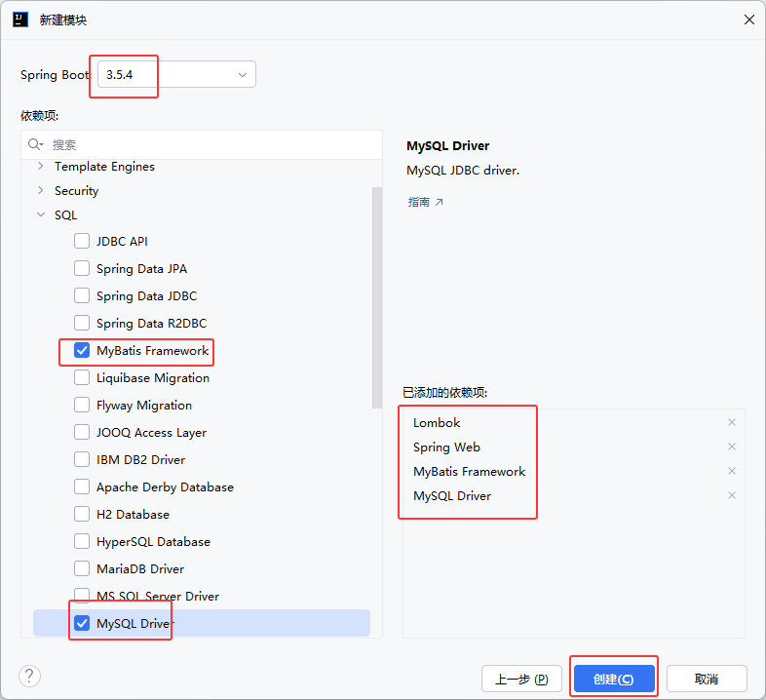Check the H2 Database dependency
The image size is (766, 700).
coord(82,515)
